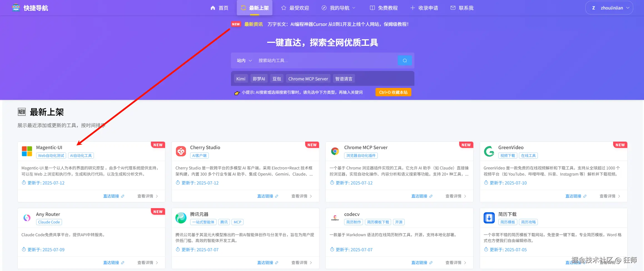Click the 在线工具 tag on GreenVideo
The image size is (644, 271).
pos(528,156)
